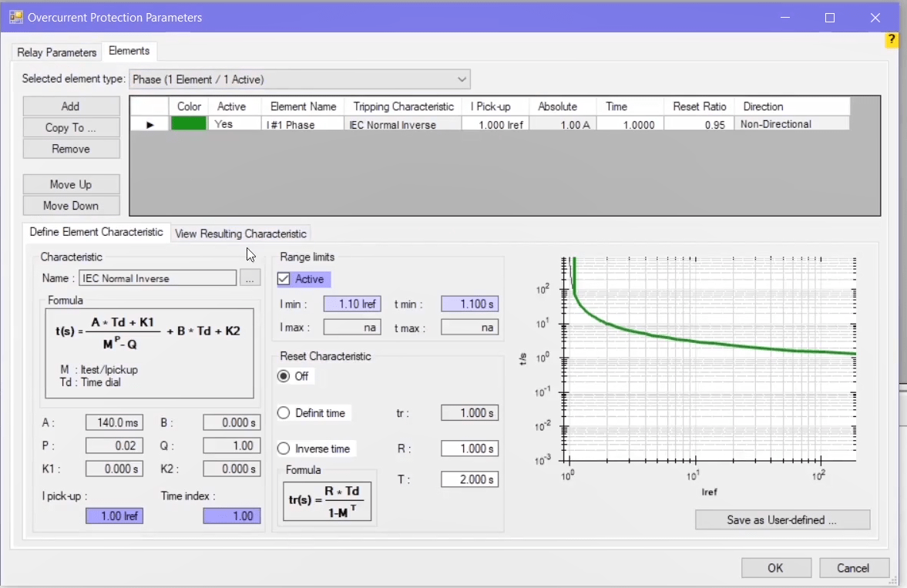Screen dimensions: 907x588
Task: Open the View Resulting Characteristic tab
Action: click(240, 234)
